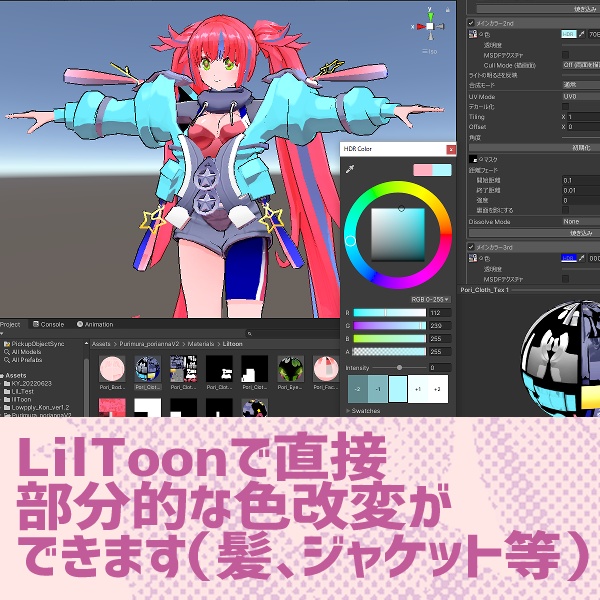The width and height of the screenshot is (600, 600).
Task: Click the 焼き込み button below Dissolve Mode
Action: [x=534, y=233]
